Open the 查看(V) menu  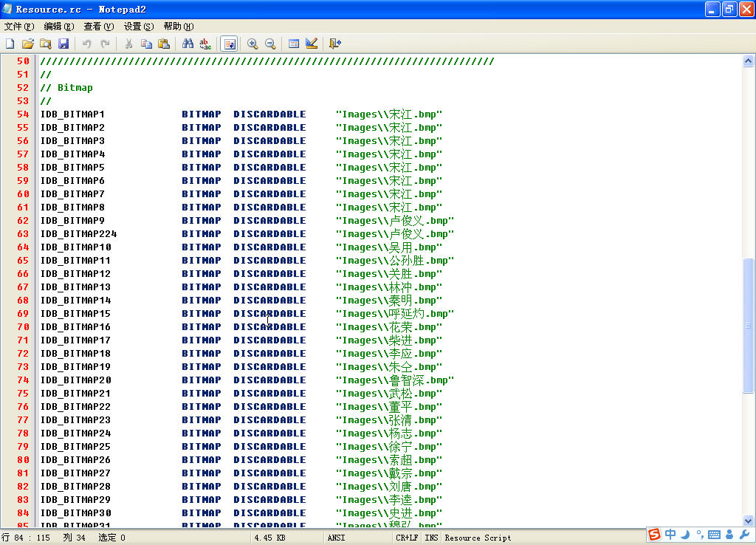click(x=99, y=27)
